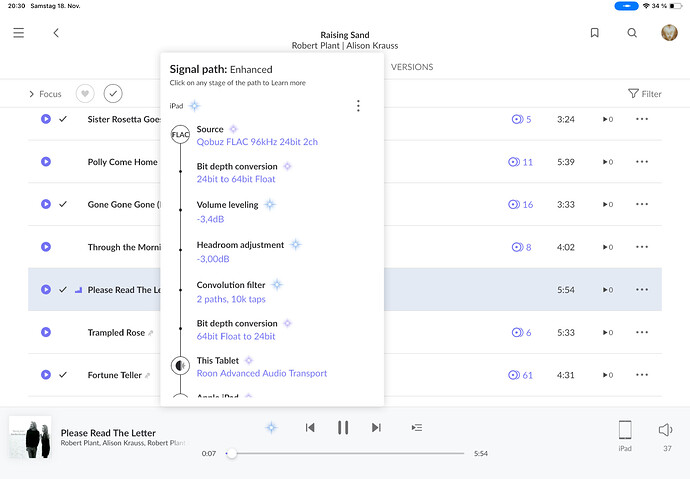Toggle the checkmark library filter
This screenshot has height=479, width=690.
113,94
